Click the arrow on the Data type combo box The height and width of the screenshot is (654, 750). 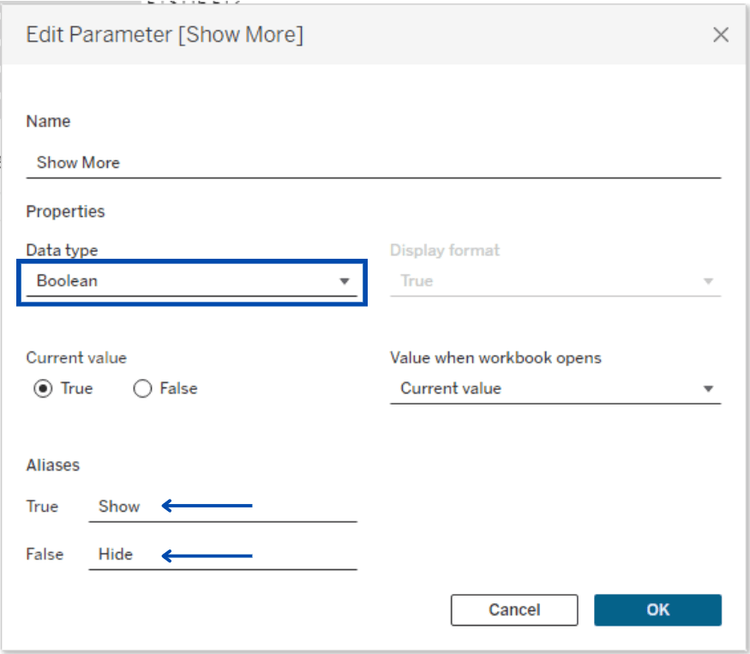pyautogui.click(x=344, y=281)
